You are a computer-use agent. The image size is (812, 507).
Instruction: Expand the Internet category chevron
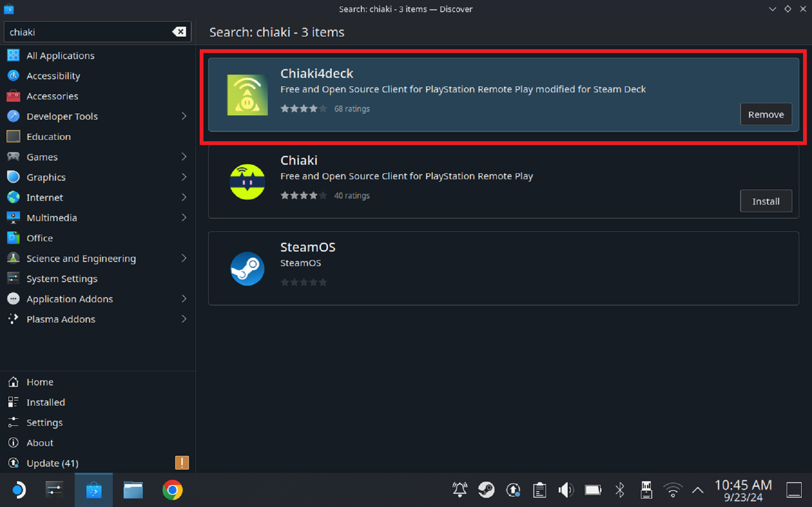184,197
